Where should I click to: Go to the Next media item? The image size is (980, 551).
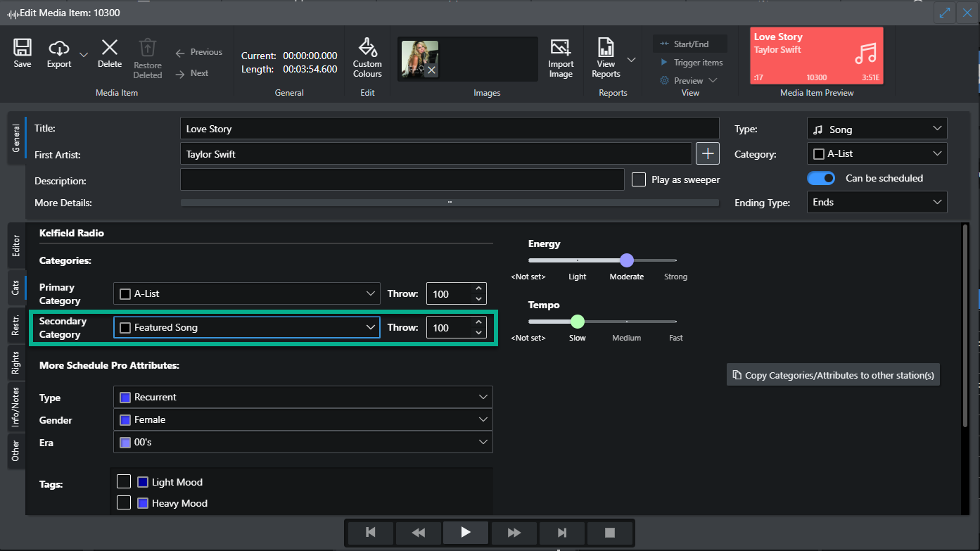(192, 73)
